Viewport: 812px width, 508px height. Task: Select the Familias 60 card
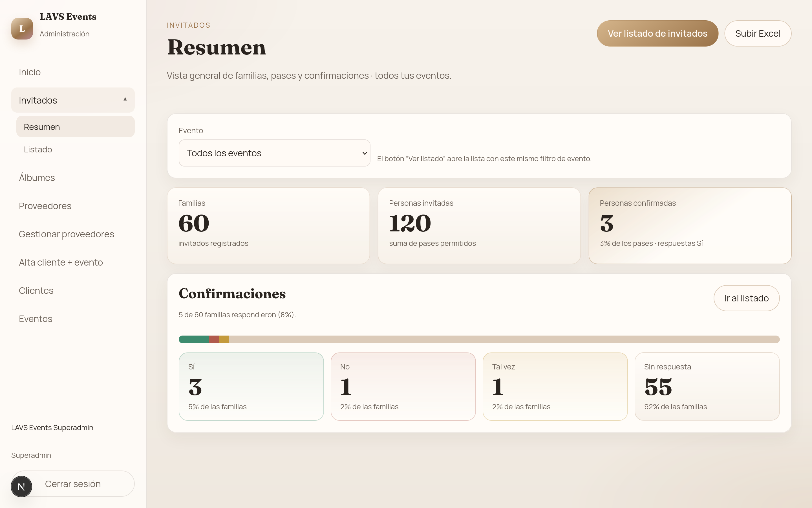(x=268, y=226)
